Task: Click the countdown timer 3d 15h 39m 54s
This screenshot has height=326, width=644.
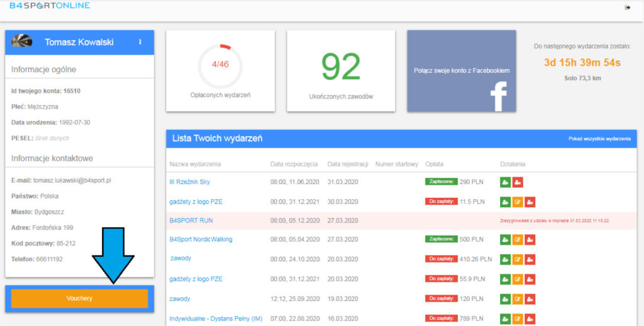Action: [x=582, y=63]
